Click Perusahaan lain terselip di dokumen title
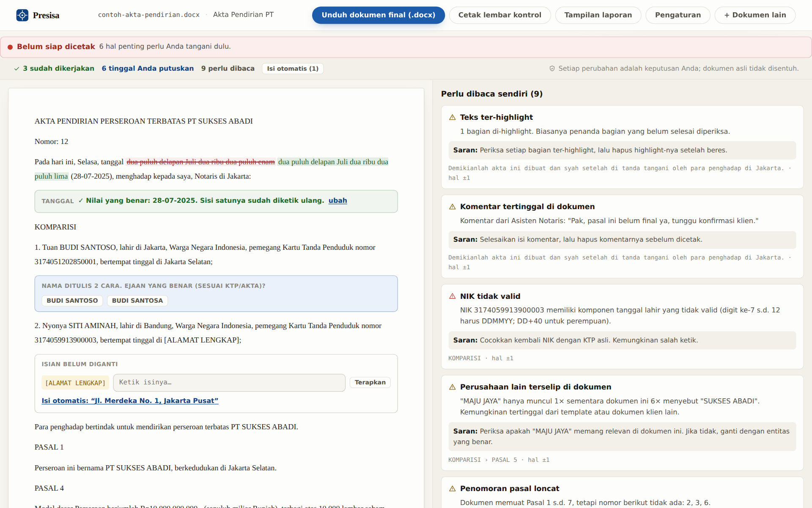Image resolution: width=812 pixels, height=508 pixels. pyautogui.click(x=536, y=387)
